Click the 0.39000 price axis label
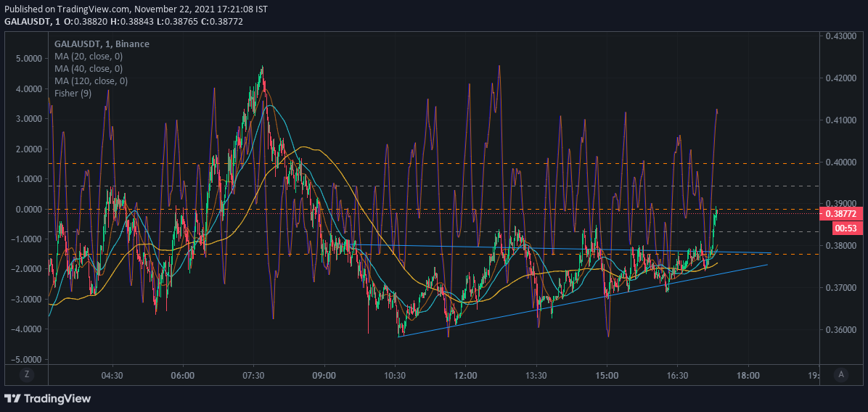Image resolution: width=868 pixels, height=412 pixels. pyautogui.click(x=841, y=204)
